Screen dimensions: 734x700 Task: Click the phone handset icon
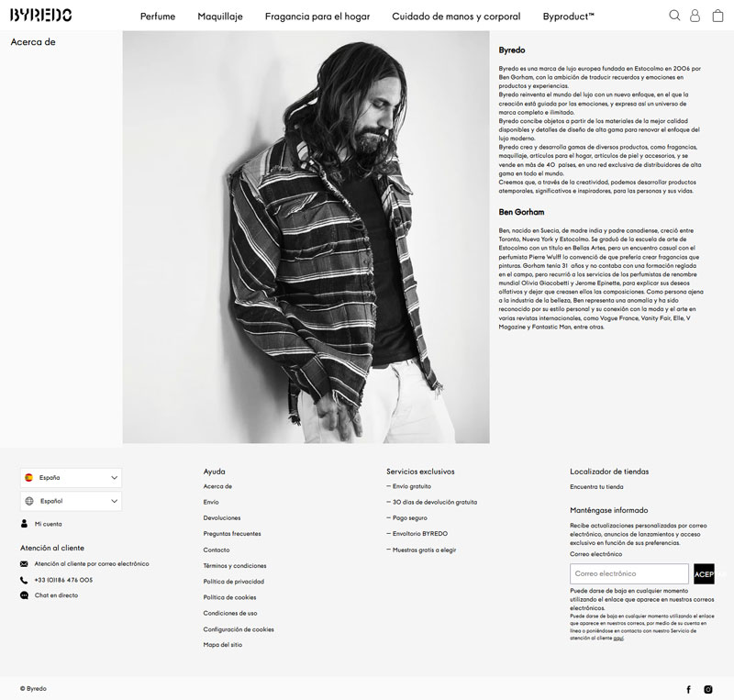tap(24, 580)
